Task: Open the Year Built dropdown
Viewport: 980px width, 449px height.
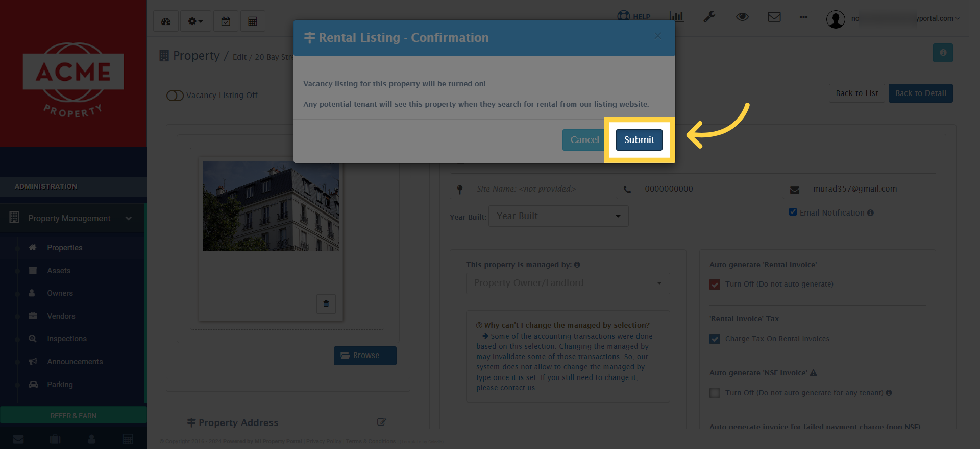Action: [x=558, y=216]
